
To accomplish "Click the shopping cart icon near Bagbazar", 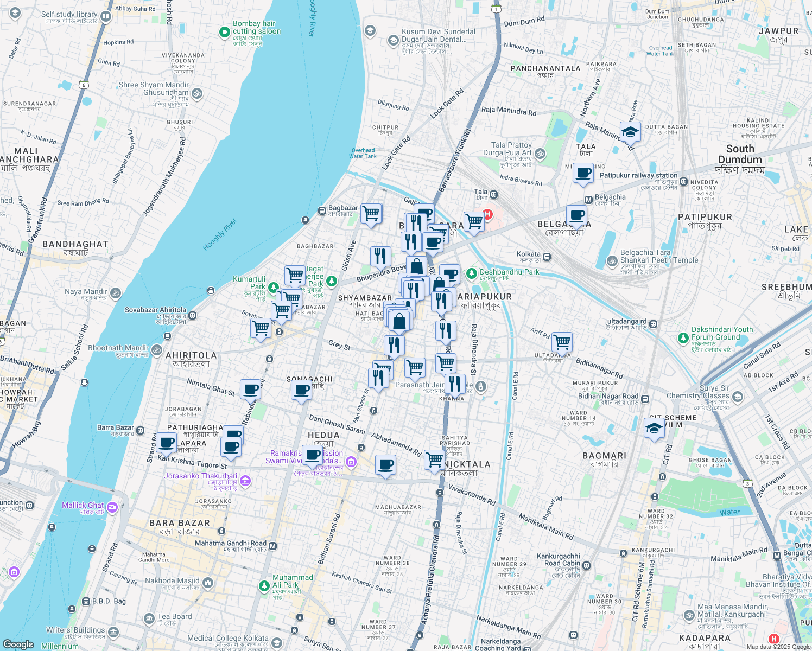I will point(372,213).
